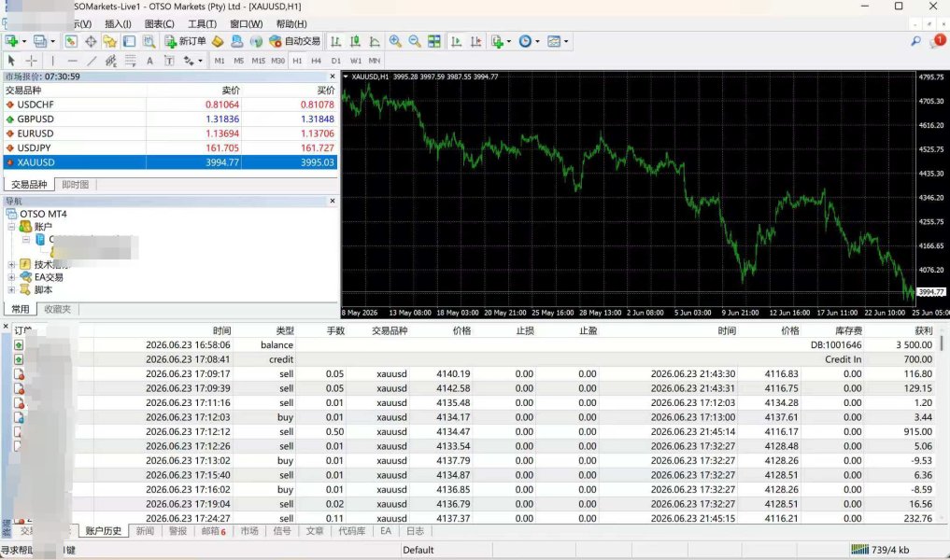The width and height of the screenshot is (950, 560).
Task: Open the profiles dropdown arrow
Action: 52,42
